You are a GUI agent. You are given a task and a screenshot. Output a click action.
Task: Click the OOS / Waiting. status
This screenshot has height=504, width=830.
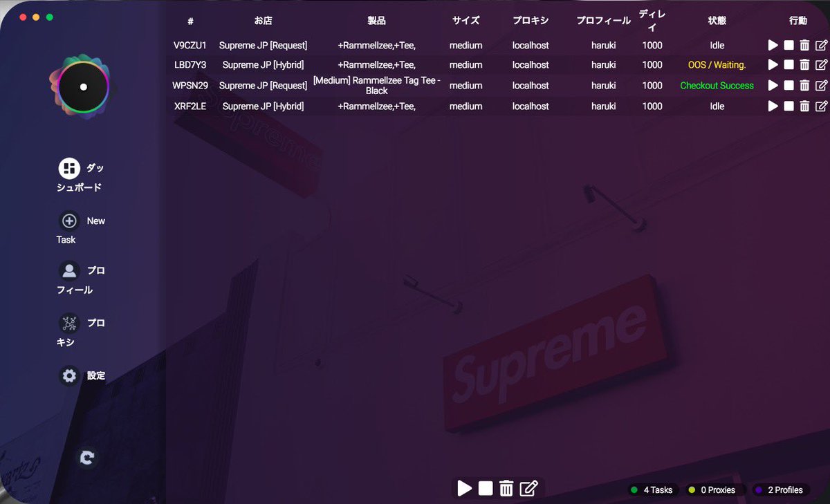coord(717,65)
